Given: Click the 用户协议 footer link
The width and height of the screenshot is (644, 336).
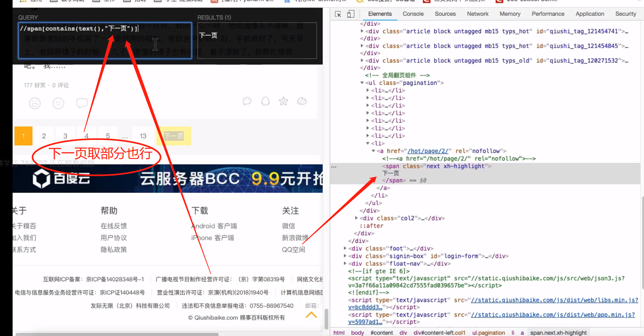Looking at the screenshot, I should coord(114,238).
